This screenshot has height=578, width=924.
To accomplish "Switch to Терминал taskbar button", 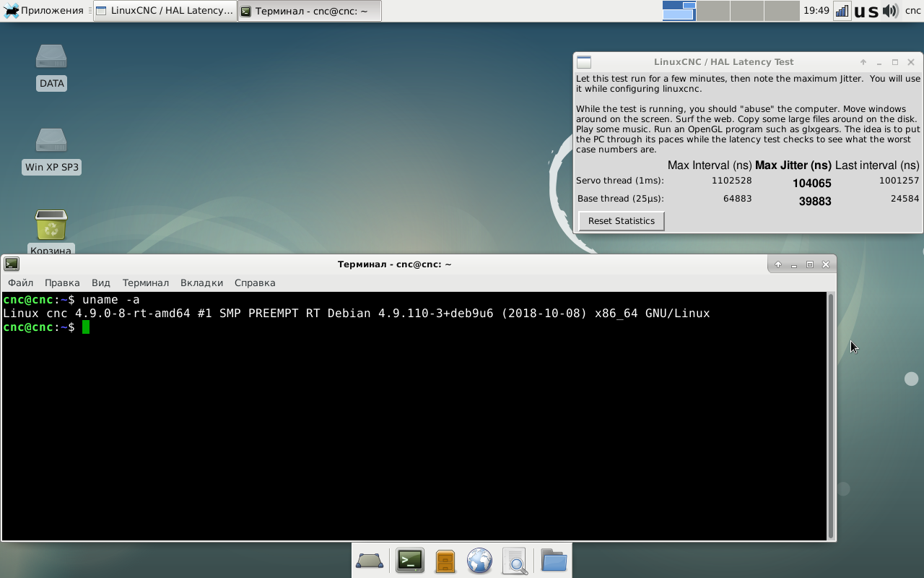I will coord(310,11).
